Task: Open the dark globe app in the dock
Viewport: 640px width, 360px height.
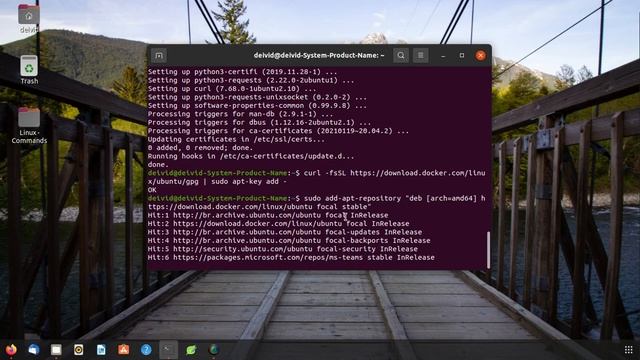Action: coord(213,349)
